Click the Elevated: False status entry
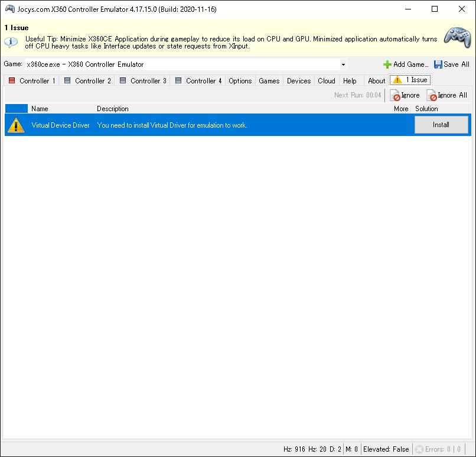This screenshot has height=457, width=476. [386, 449]
